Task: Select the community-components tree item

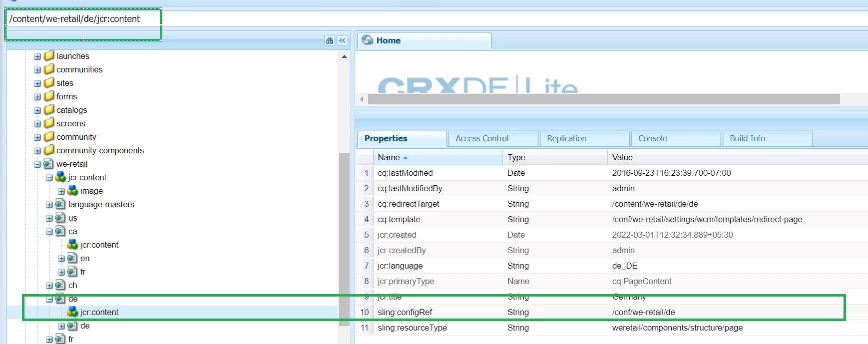Action: point(100,150)
